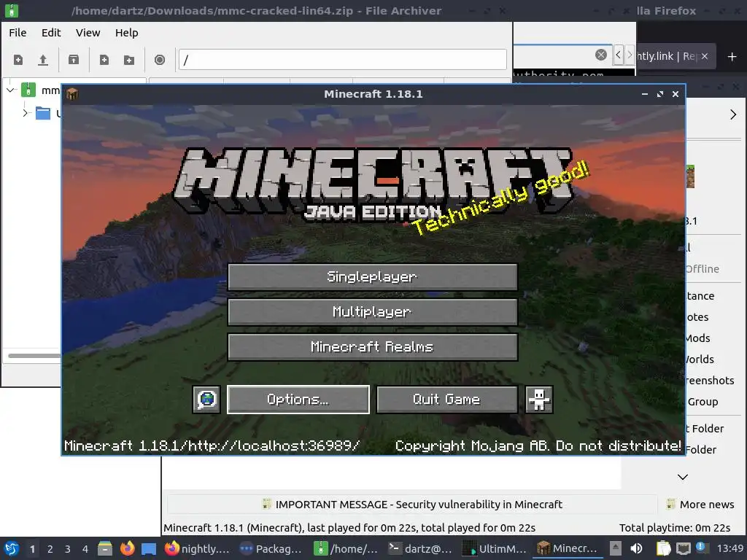Click Change Group in launcher sidebar
747x560 pixels.
tap(703, 402)
